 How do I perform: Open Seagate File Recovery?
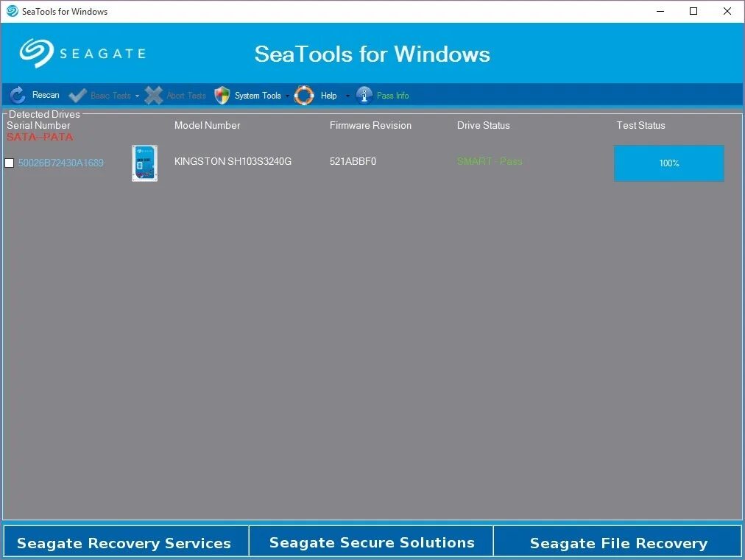click(x=618, y=541)
